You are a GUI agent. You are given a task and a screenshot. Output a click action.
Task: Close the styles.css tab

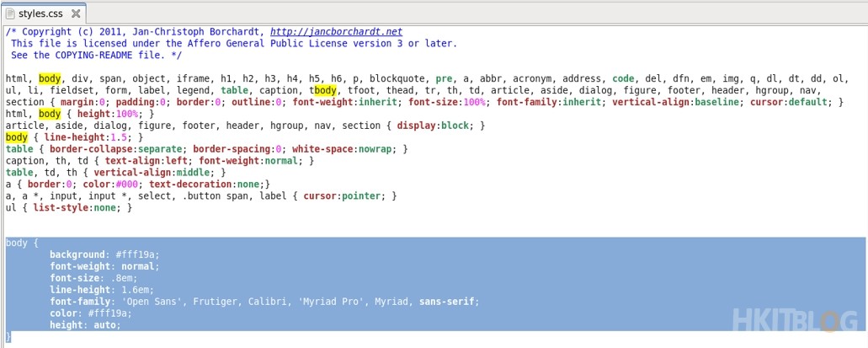(x=76, y=14)
